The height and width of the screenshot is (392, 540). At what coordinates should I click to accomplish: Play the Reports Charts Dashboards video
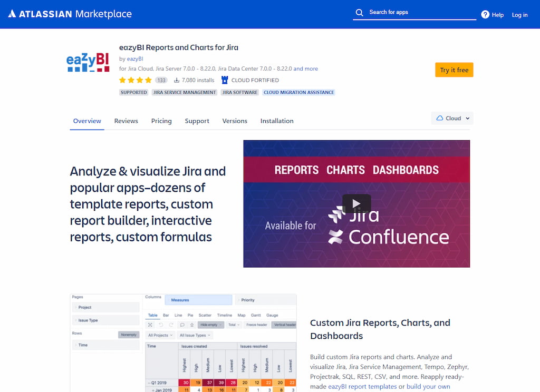pyautogui.click(x=356, y=204)
